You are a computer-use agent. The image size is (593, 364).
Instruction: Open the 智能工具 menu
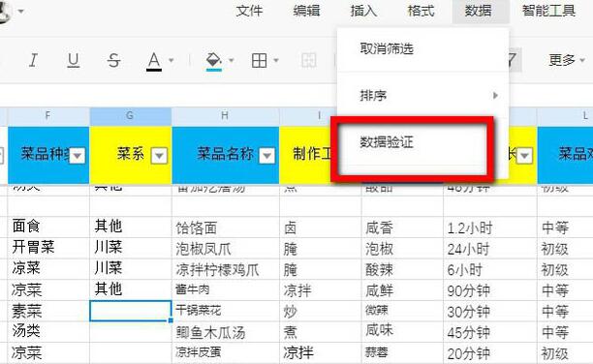(548, 11)
